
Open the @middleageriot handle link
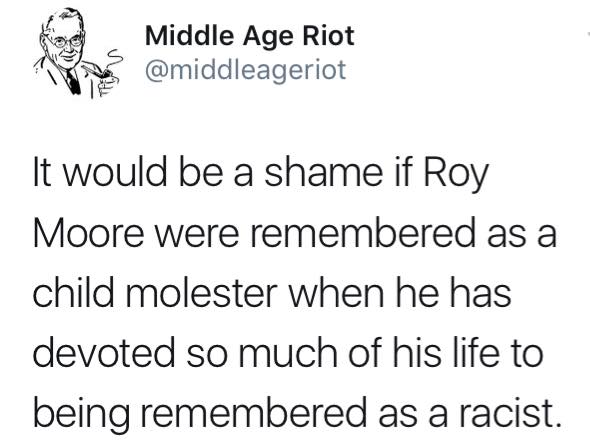[245, 70]
